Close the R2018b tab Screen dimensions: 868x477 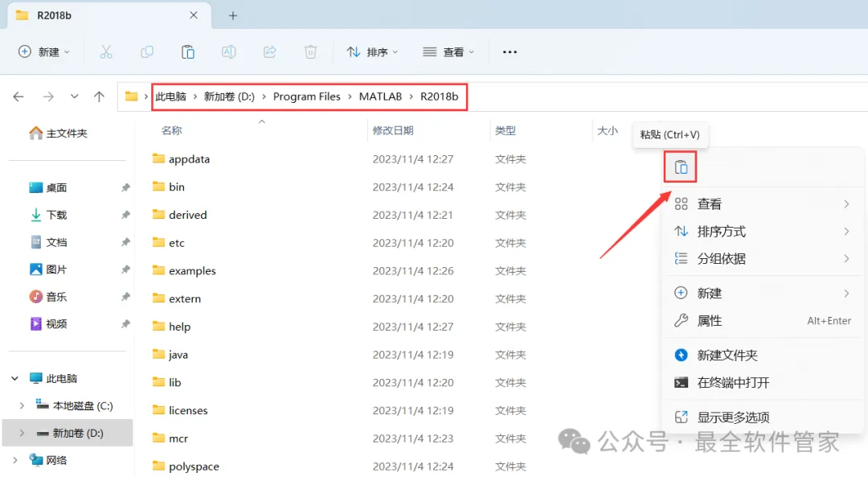(x=193, y=15)
